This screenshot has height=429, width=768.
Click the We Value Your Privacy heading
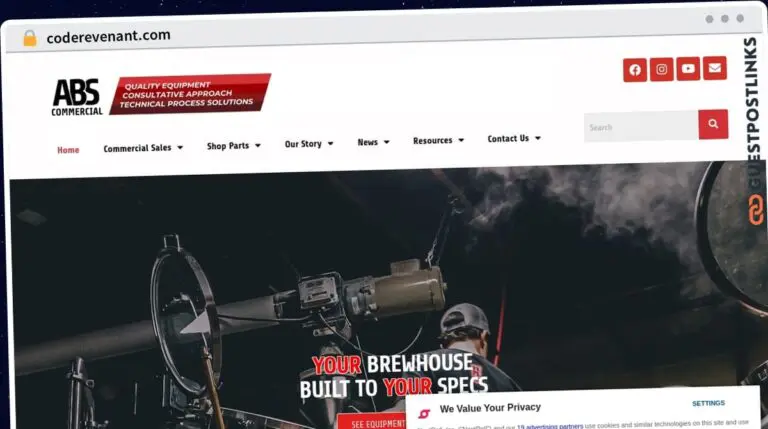coord(490,408)
